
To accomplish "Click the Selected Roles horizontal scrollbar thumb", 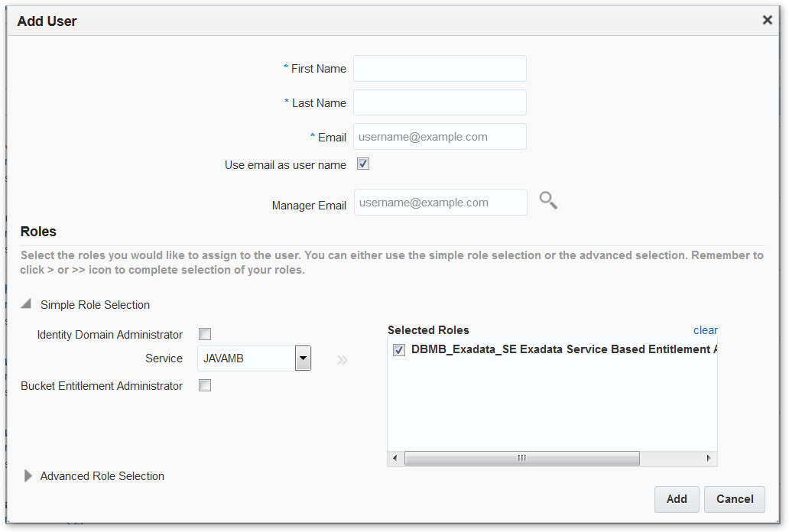I will click(x=521, y=458).
